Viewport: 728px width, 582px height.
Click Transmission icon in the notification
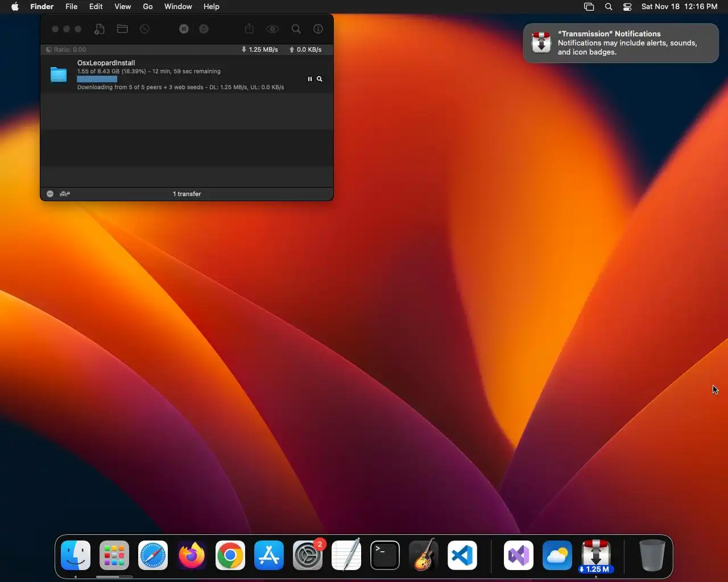[541, 43]
